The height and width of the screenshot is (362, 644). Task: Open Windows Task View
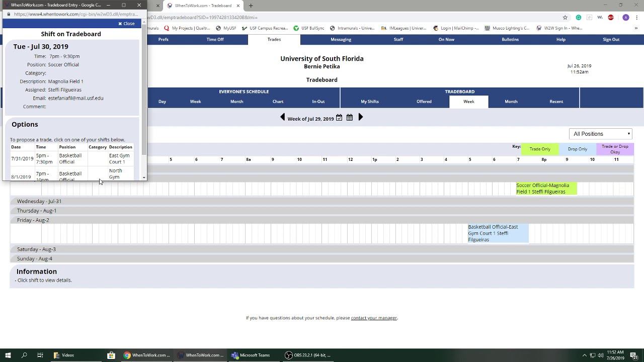pyautogui.click(x=40, y=355)
